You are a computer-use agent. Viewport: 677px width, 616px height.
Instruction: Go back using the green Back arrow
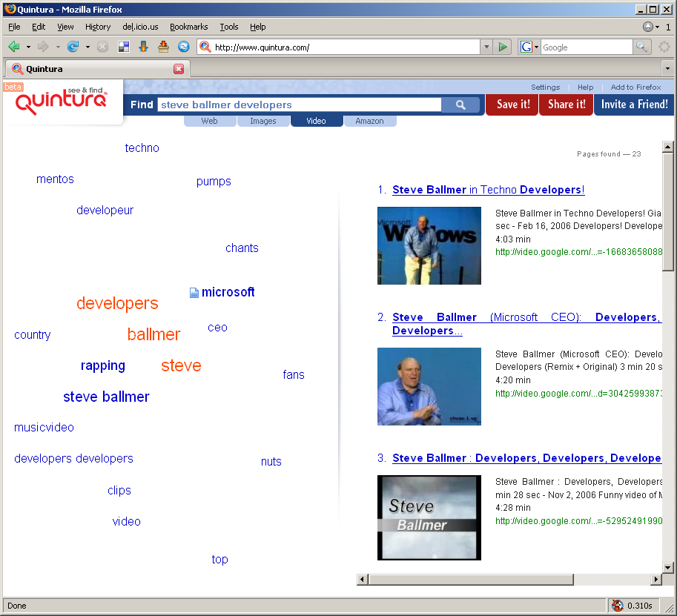click(14, 47)
